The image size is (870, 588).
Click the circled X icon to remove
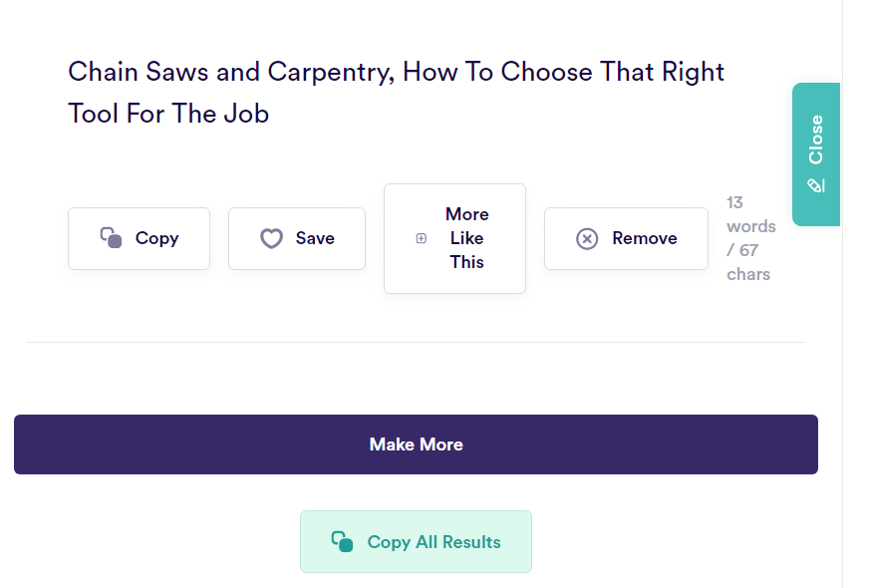pos(588,238)
